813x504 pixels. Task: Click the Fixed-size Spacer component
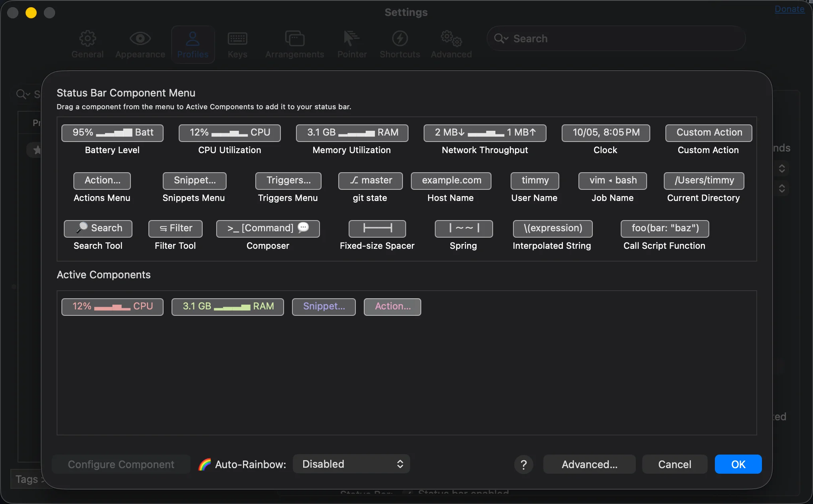pyautogui.click(x=377, y=228)
